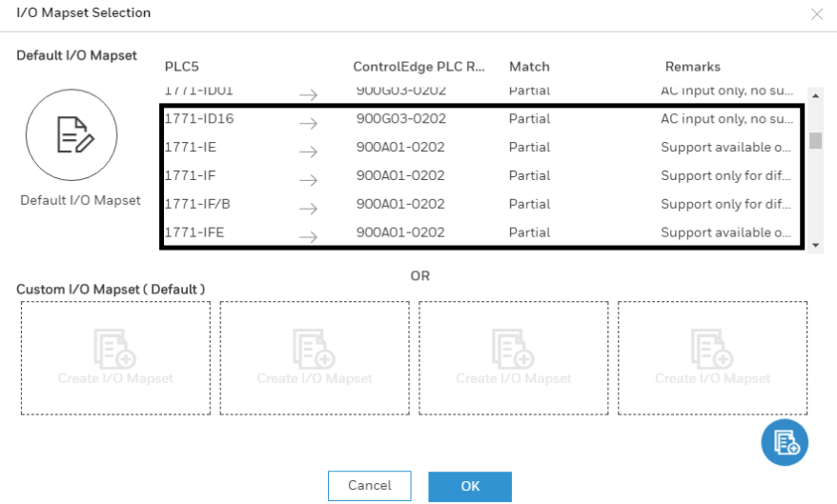Image resolution: width=837 pixels, height=504 pixels.
Task: Click the first Create I/O Mapset tile
Action: coord(116,358)
